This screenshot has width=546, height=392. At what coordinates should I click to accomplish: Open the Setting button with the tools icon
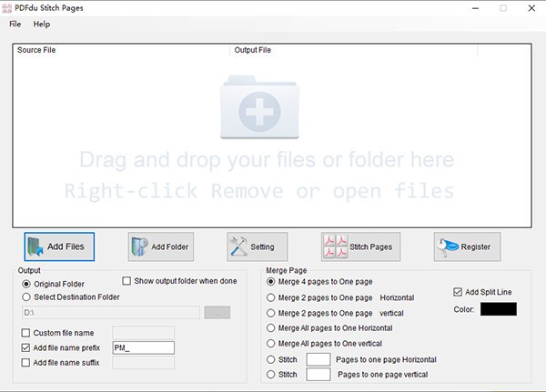pos(258,246)
